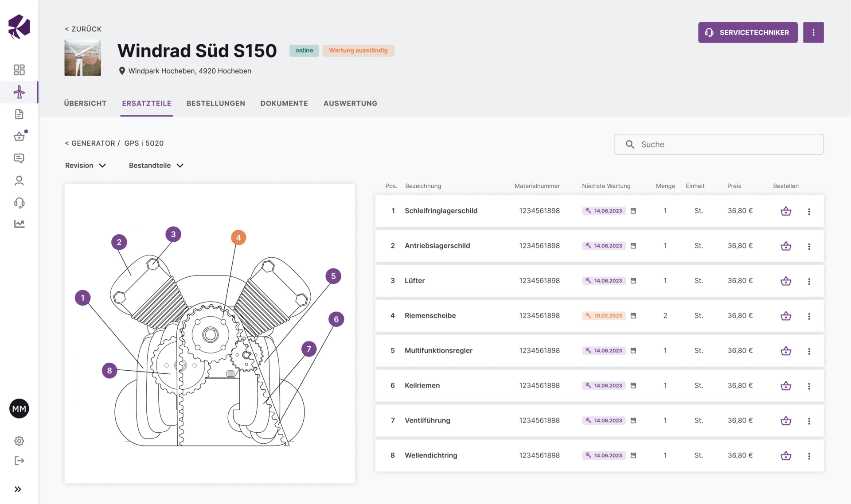This screenshot has width=851, height=504.
Task: Click the search input field
Action: coord(719,144)
